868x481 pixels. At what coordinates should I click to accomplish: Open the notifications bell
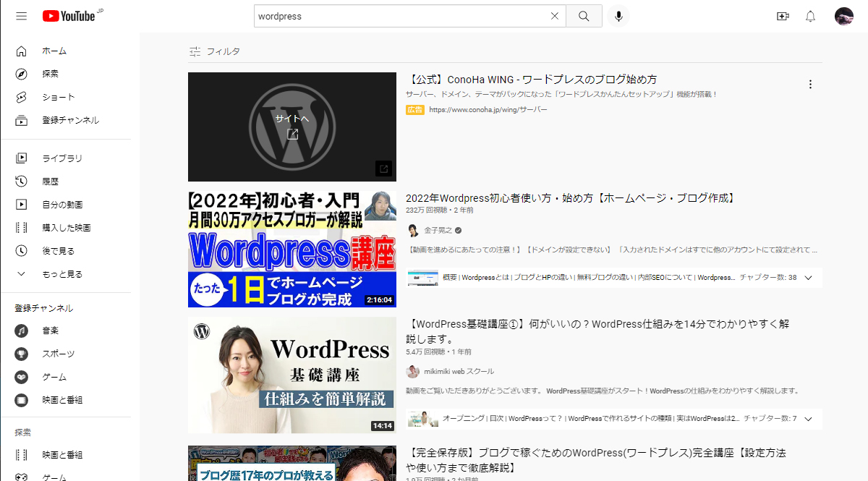(810, 16)
